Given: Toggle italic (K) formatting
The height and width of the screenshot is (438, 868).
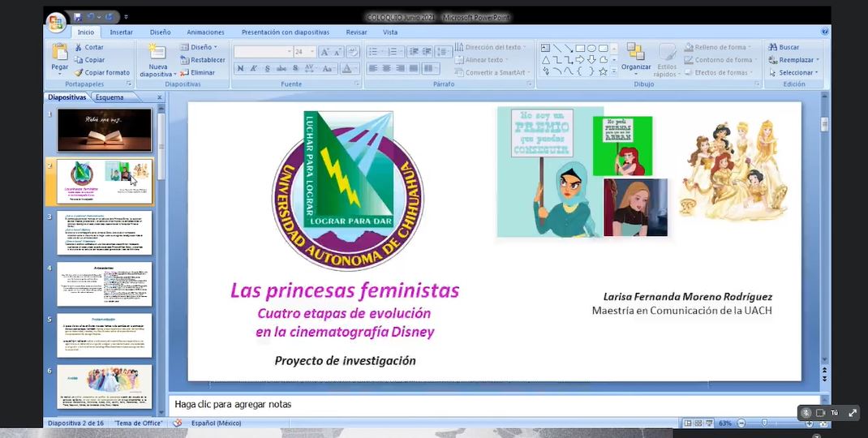Looking at the screenshot, I should point(254,68).
